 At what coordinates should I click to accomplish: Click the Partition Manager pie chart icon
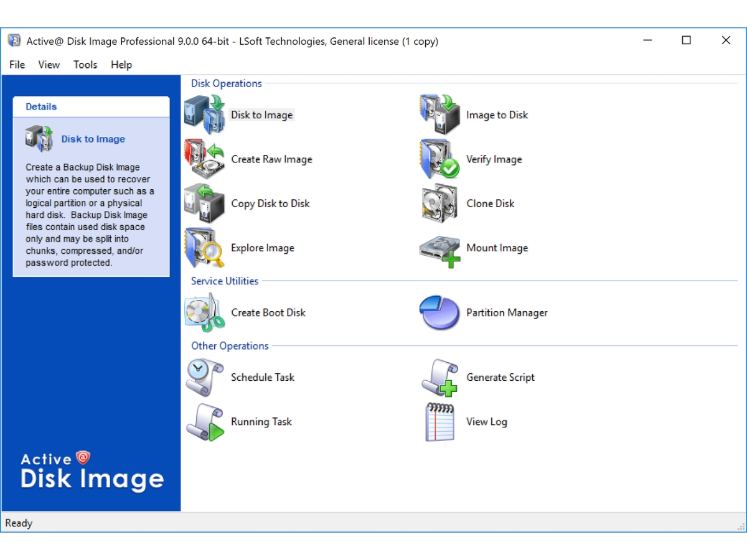pos(440,312)
